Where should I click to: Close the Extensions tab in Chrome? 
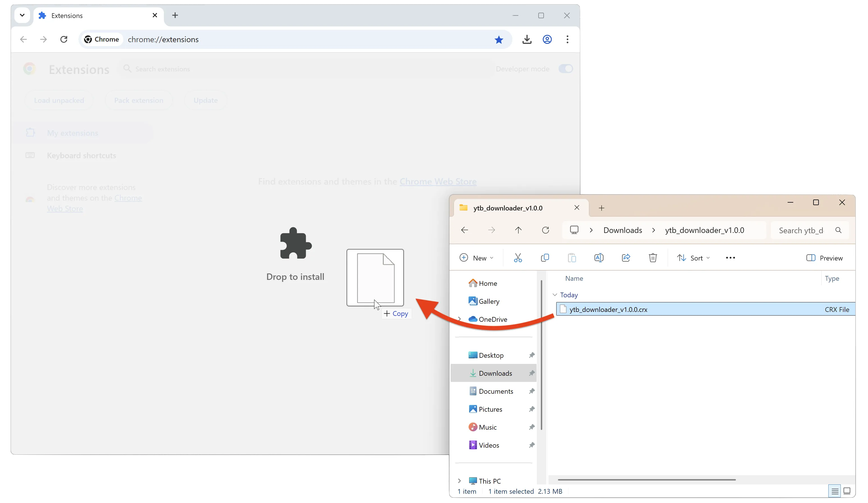coord(155,15)
